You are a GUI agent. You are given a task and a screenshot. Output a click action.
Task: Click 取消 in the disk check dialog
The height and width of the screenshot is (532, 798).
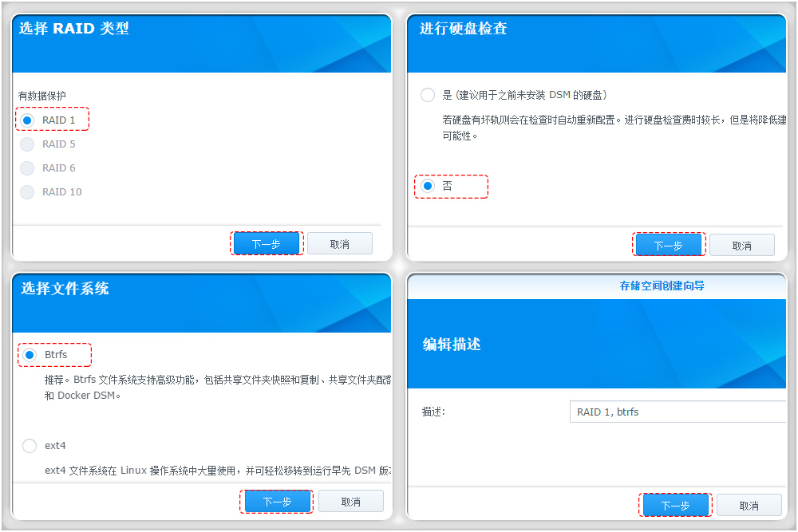743,244
